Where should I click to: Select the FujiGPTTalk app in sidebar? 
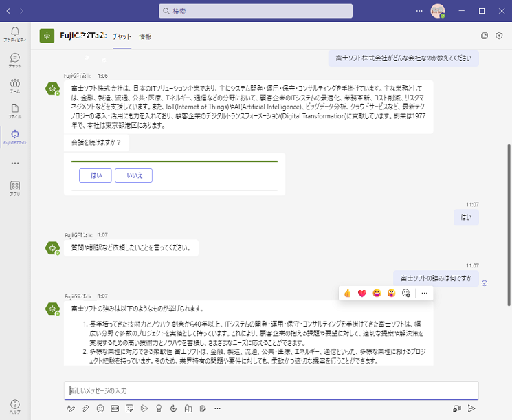(15, 137)
